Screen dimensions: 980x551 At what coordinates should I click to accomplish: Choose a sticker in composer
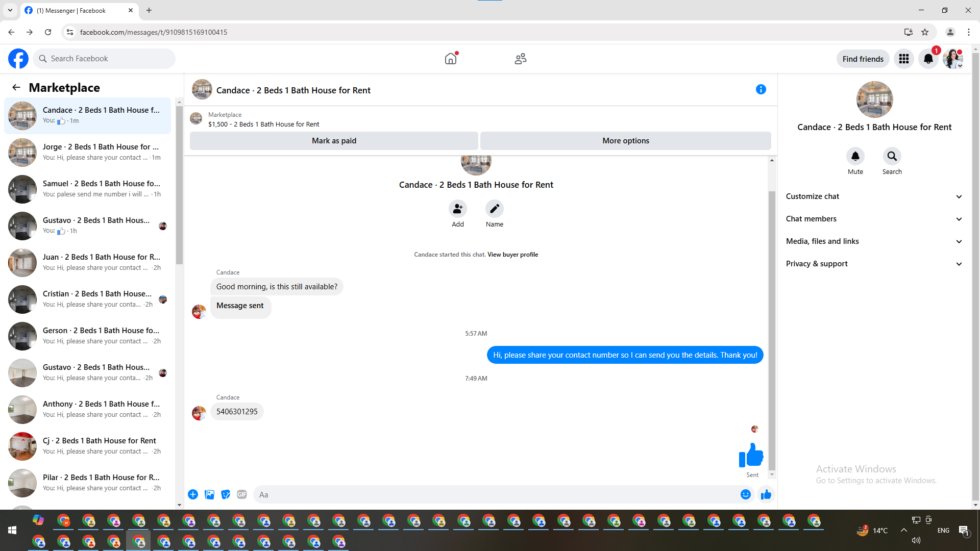226,494
